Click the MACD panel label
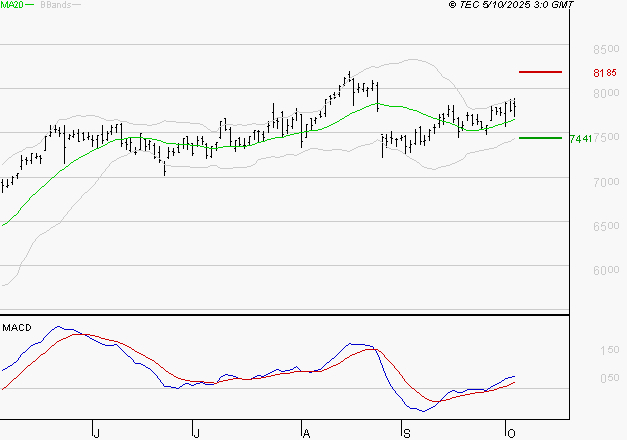Screen dimensions: 627x440 click(17, 328)
